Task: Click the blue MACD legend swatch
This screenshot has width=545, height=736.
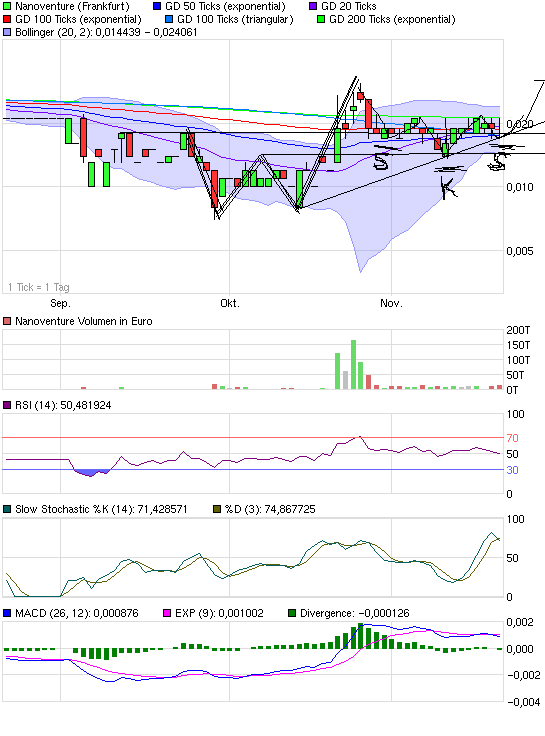Action: coord(7,613)
